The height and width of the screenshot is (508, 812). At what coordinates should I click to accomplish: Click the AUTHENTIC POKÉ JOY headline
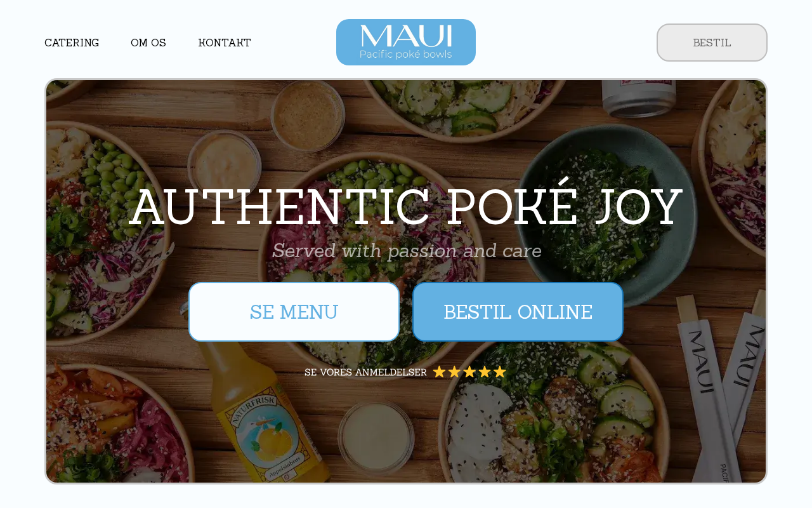406,207
